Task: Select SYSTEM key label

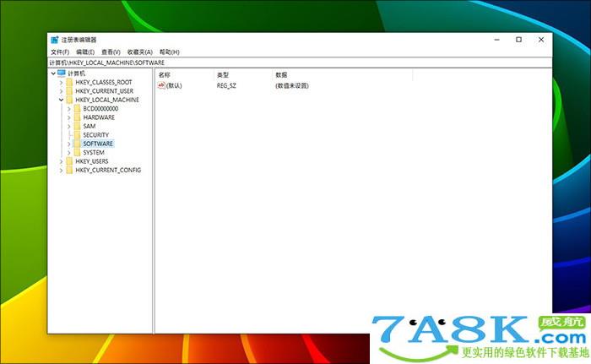Action: tap(94, 153)
